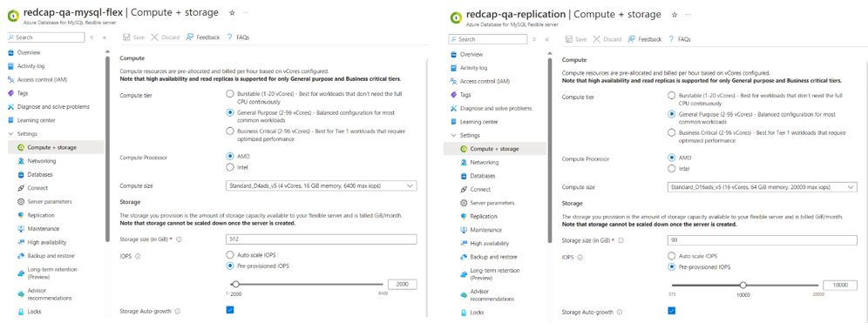Click Databases icon in redcap-qa-mysql-flex sidebar
This screenshot has height=330, width=868.
[x=21, y=174]
